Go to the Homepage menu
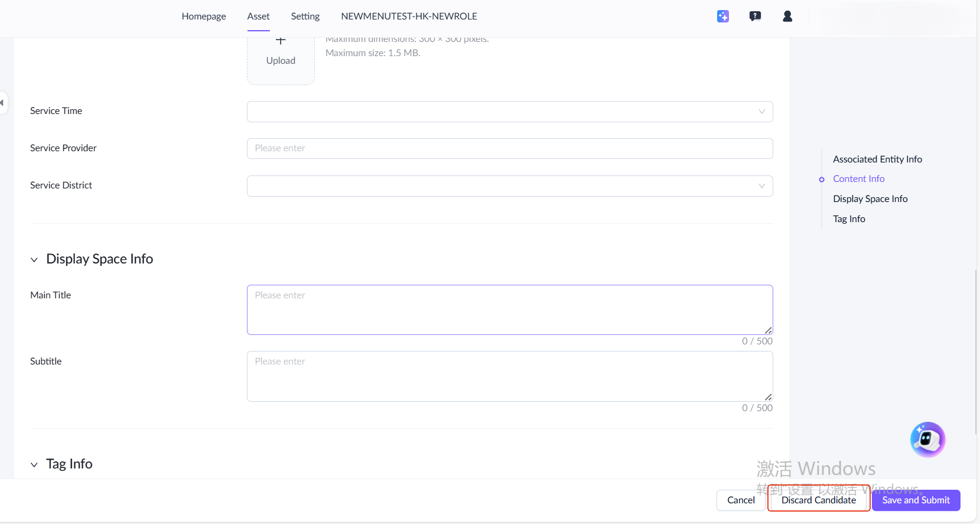The height and width of the screenshot is (524, 980). tap(204, 17)
